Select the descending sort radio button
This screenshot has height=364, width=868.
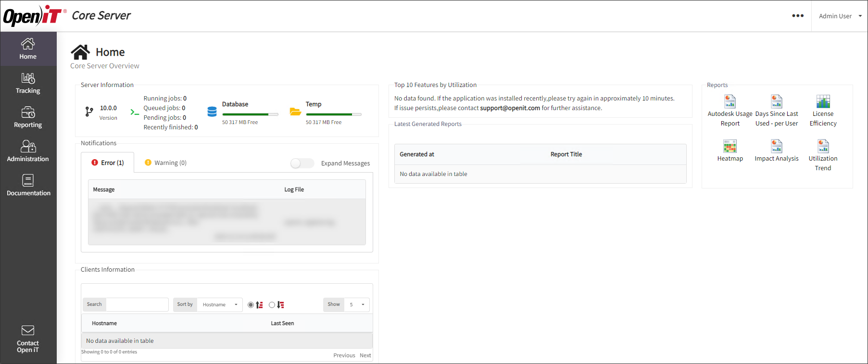coord(272,305)
